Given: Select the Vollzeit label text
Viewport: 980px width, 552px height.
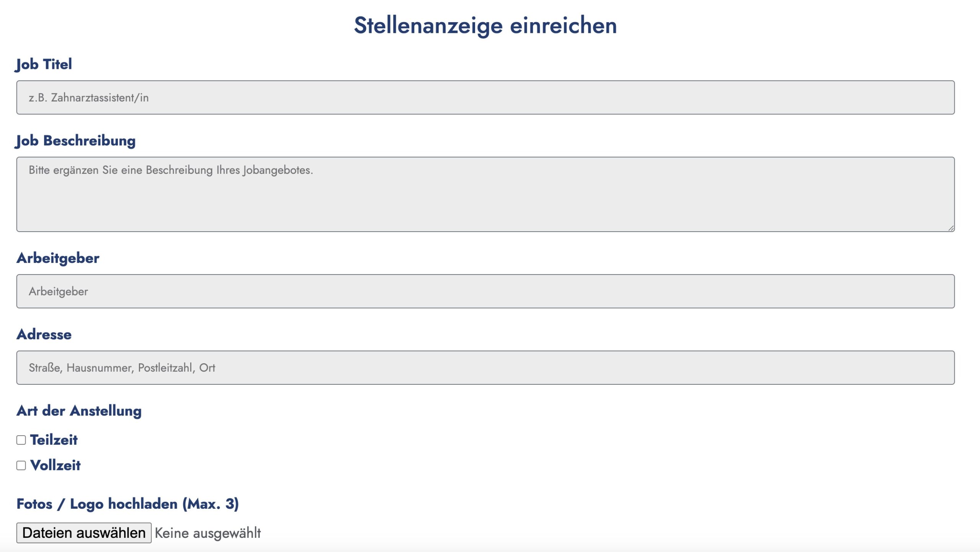Looking at the screenshot, I should pos(56,466).
